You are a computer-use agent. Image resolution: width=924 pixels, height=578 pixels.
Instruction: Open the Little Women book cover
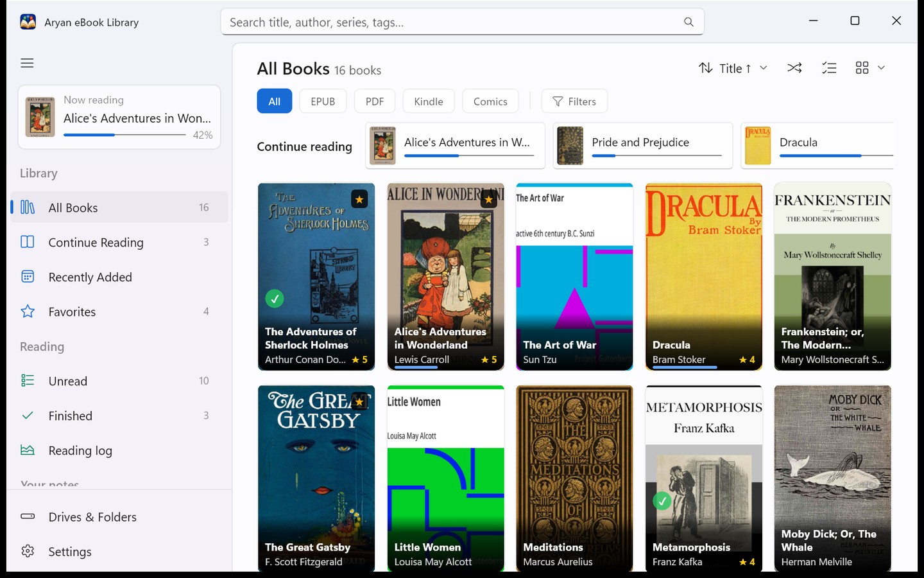tap(445, 478)
